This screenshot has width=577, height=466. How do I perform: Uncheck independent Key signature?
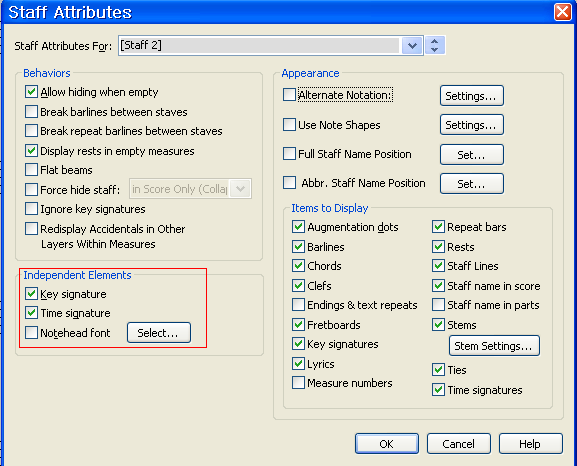tap(31, 294)
